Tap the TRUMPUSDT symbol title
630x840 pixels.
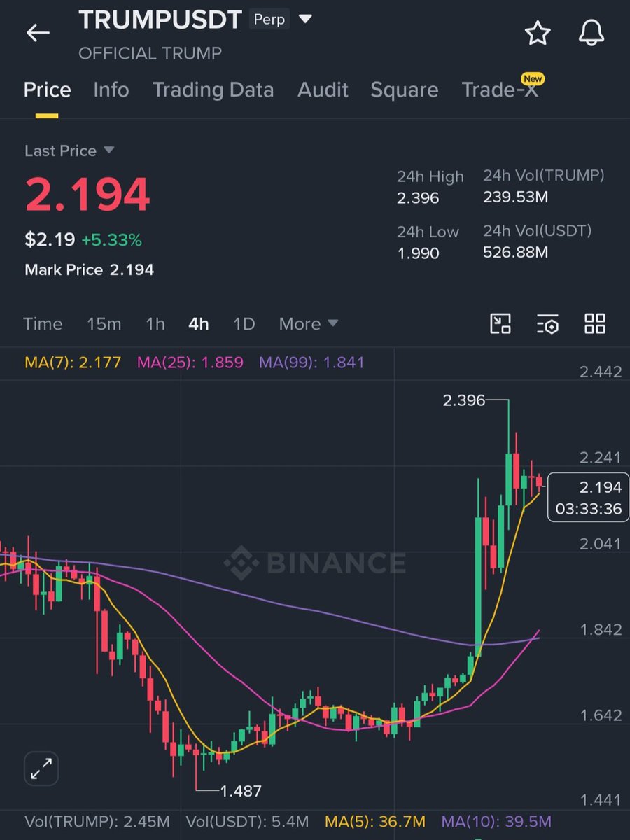[x=160, y=20]
